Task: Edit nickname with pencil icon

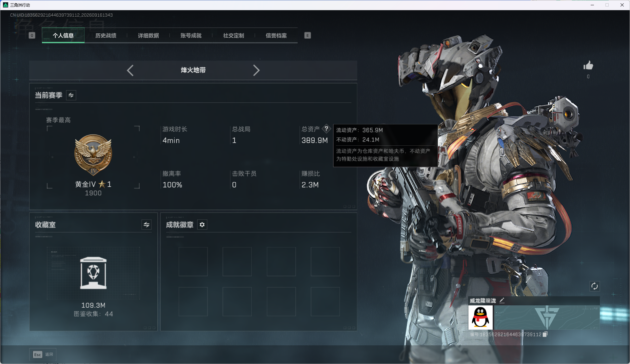Action: [502, 300]
